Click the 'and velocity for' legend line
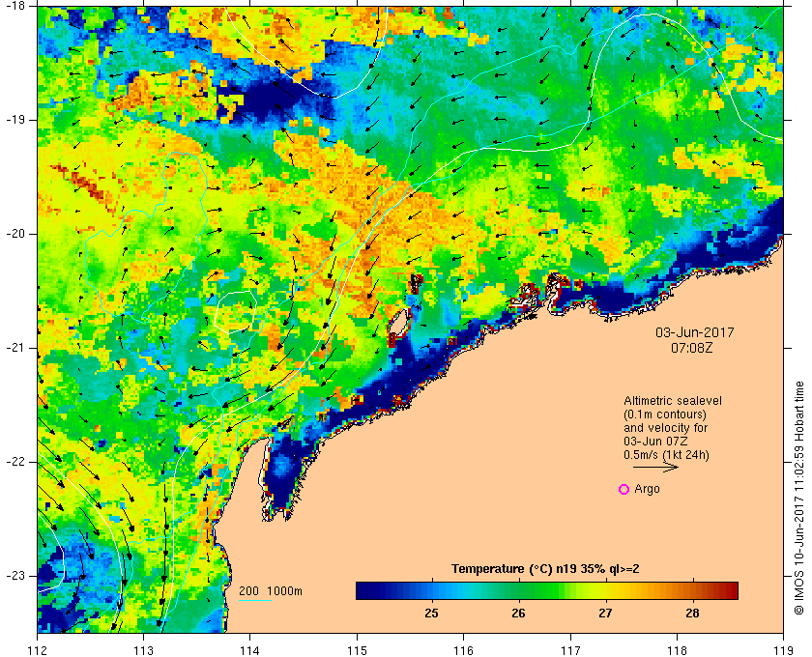 point(665,428)
